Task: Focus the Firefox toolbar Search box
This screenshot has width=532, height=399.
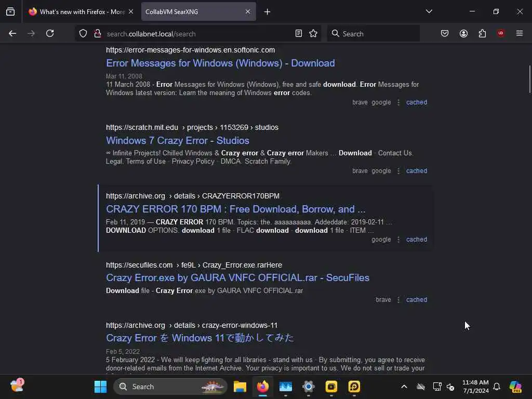Action: point(373,34)
